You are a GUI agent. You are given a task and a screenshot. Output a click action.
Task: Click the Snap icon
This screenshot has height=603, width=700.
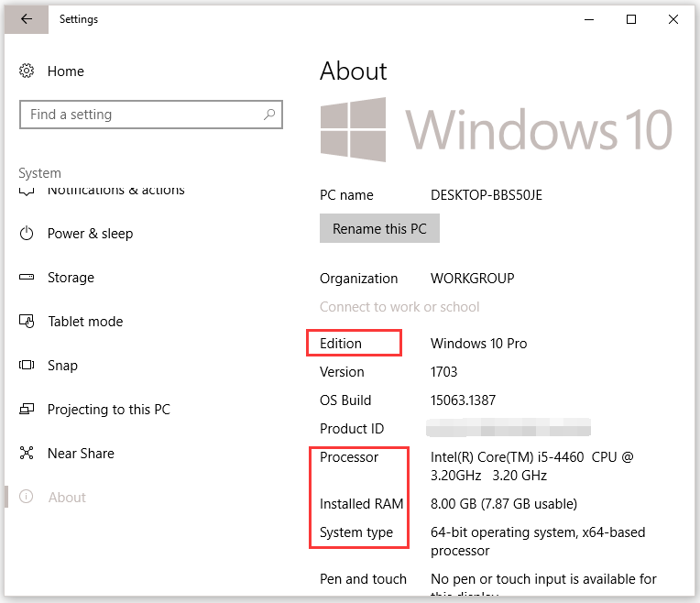[27, 365]
